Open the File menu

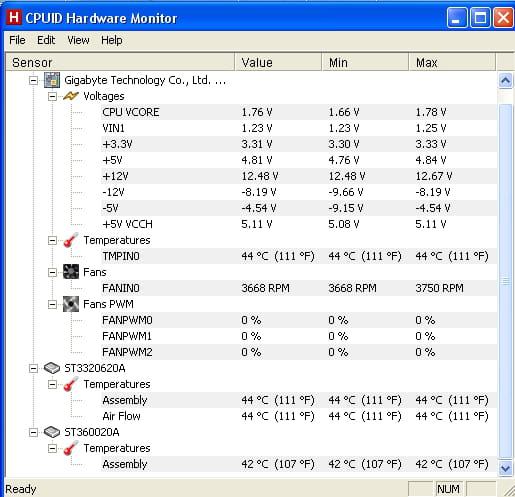pyautogui.click(x=17, y=40)
